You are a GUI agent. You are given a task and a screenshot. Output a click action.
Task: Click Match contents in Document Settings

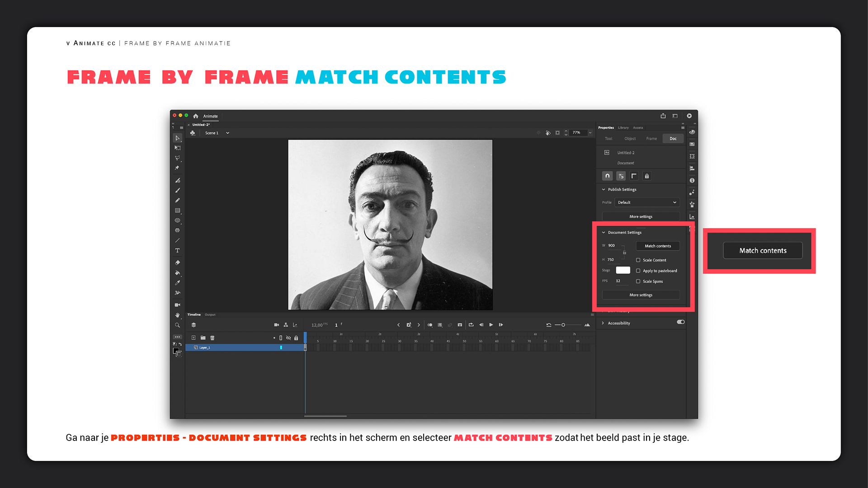657,246
